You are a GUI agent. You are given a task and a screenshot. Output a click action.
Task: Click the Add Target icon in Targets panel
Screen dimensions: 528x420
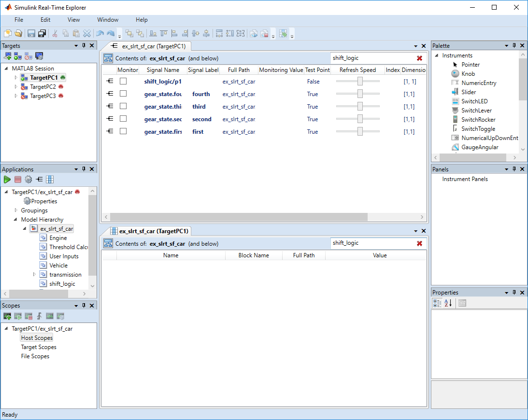(7, 56)
